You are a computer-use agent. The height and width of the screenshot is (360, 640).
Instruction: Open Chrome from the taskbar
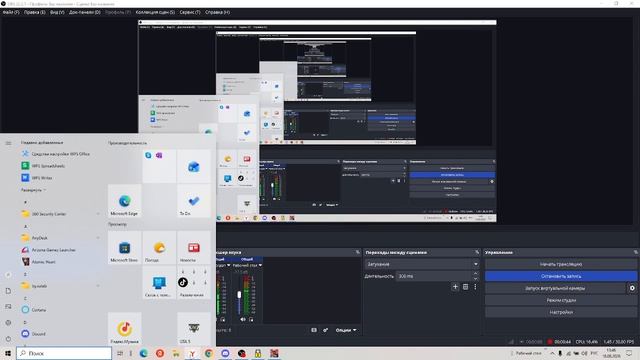click(x=209, y=353)
